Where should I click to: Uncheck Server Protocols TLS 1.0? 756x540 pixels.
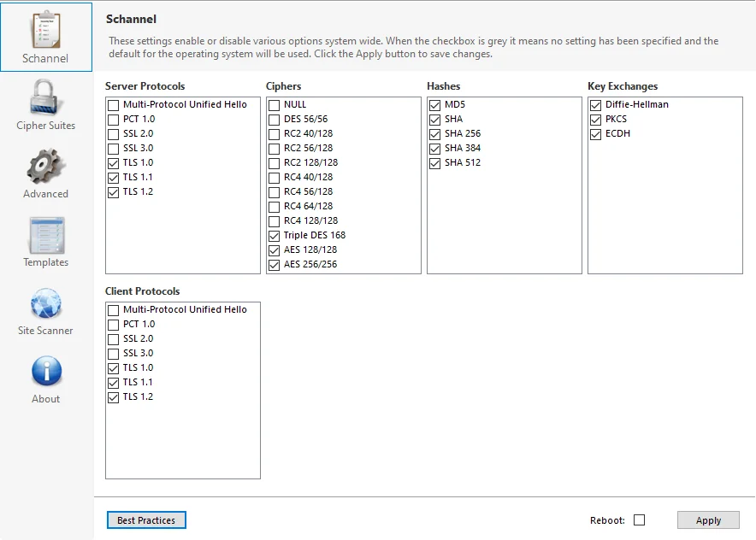tap(113, 163)
